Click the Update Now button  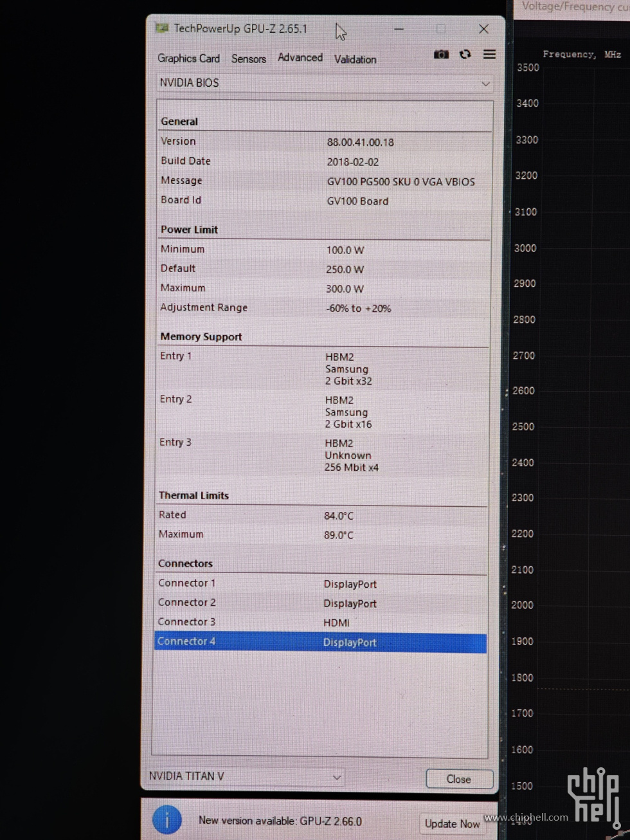[452, 823]
